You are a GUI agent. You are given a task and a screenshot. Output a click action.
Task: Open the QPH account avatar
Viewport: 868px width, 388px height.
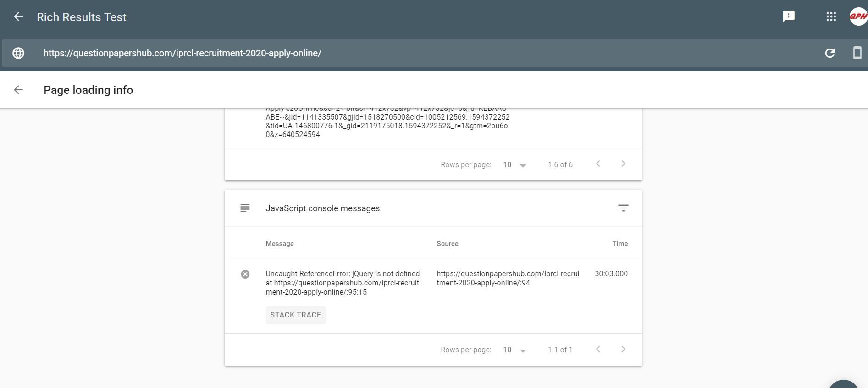tap(858, 17)
